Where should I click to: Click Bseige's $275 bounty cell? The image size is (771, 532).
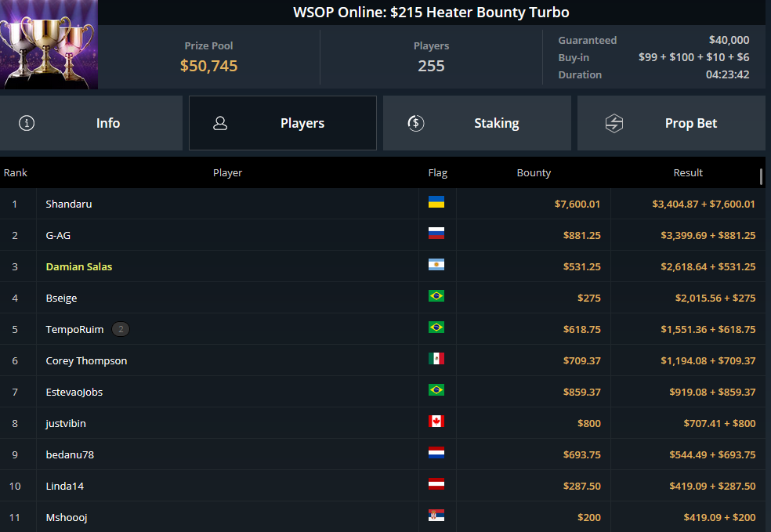pos(589,298)
